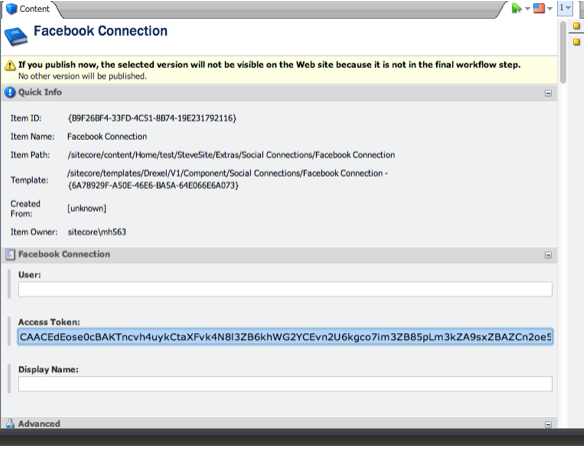
Task: Click the Item Owner value sitecore\mh563
Action: point(97,232)
